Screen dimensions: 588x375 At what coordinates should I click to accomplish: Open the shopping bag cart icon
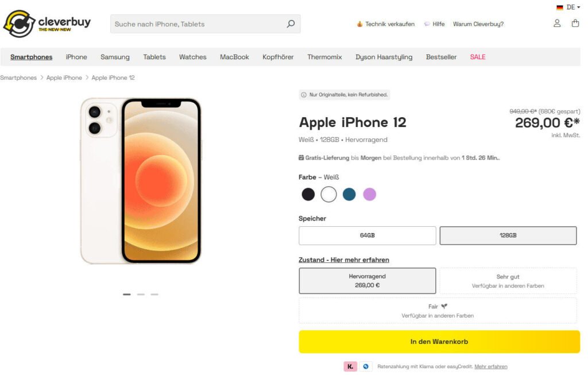[575, 24]
